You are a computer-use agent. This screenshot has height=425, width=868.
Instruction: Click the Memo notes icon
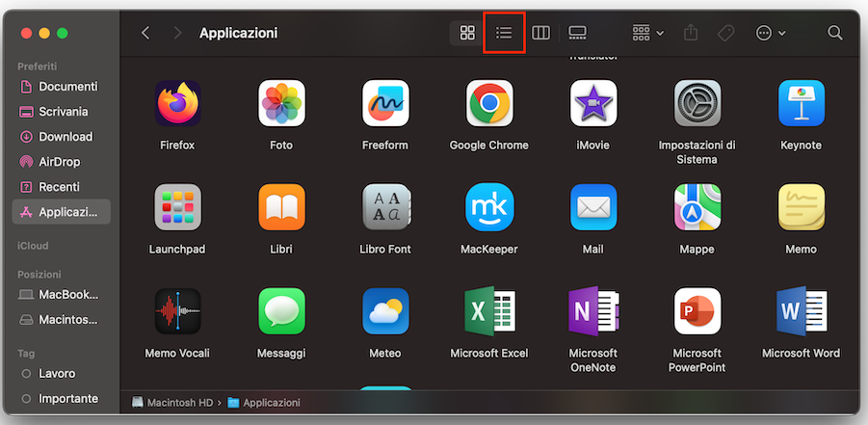801,207
